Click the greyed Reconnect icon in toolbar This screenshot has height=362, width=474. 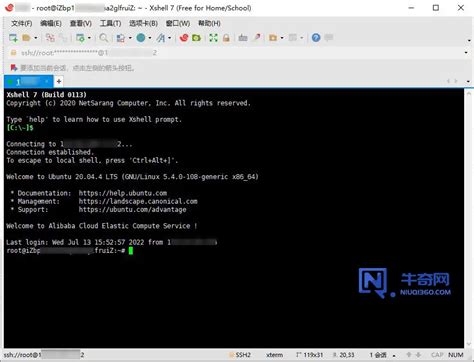[63, 38]
